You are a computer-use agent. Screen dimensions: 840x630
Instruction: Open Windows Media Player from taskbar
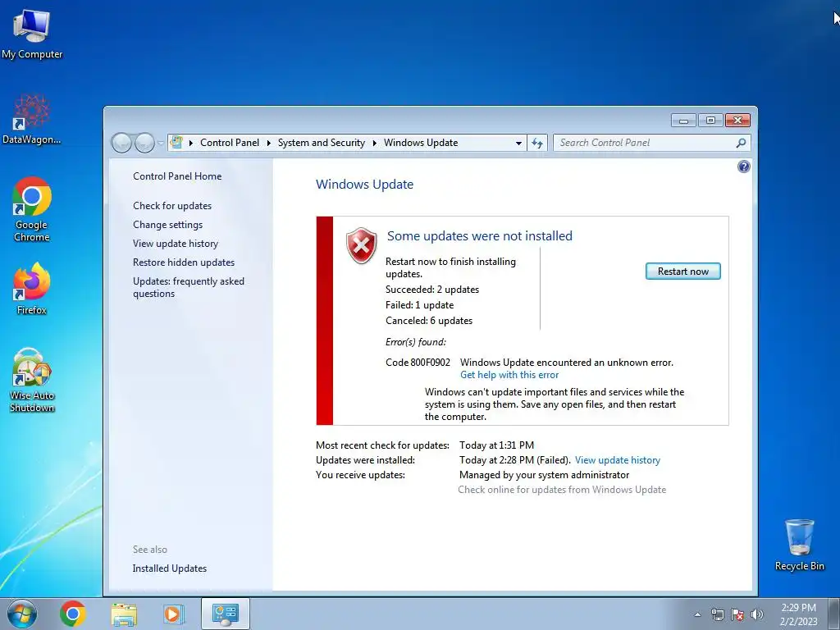tap(173, 614)
